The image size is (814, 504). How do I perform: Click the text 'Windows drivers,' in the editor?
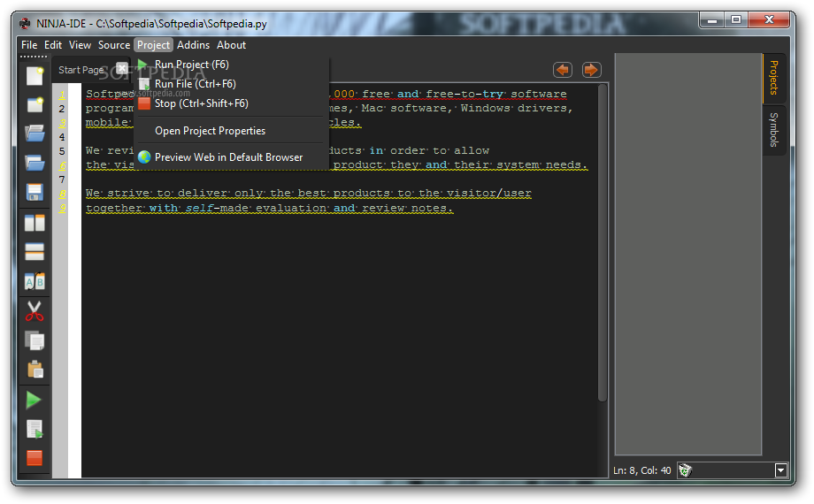click(x=517, y=108)
